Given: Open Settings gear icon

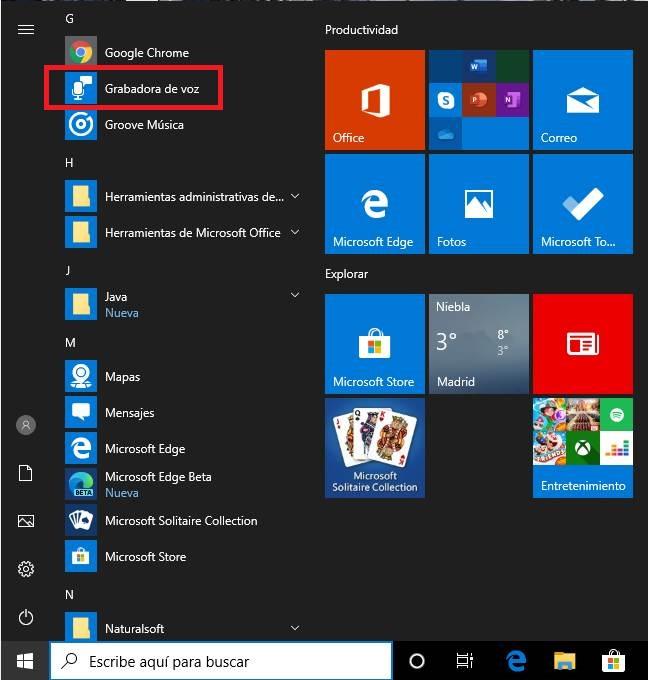Looking at the screenshot, I should [26, 569].
